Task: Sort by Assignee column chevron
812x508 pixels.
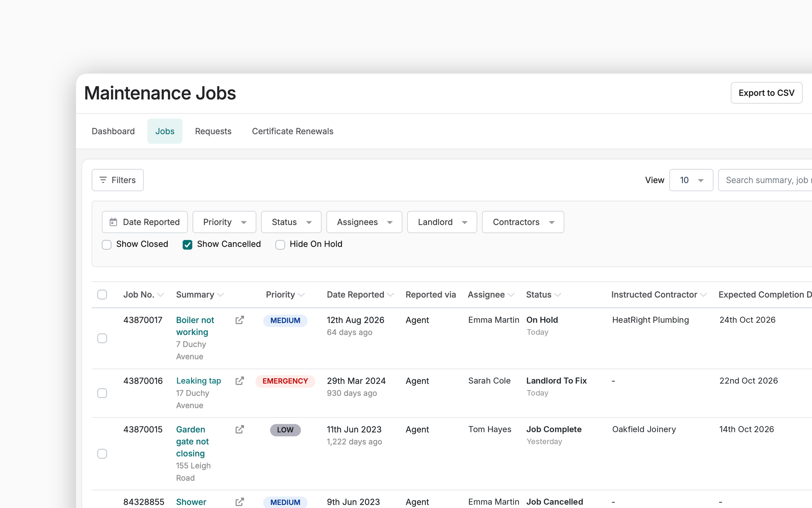Action: click(x=511, y=295)
